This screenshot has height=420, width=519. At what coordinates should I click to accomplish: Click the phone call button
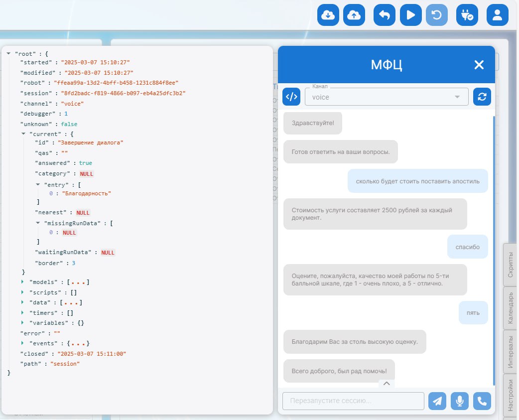click(x=482, y=401)
